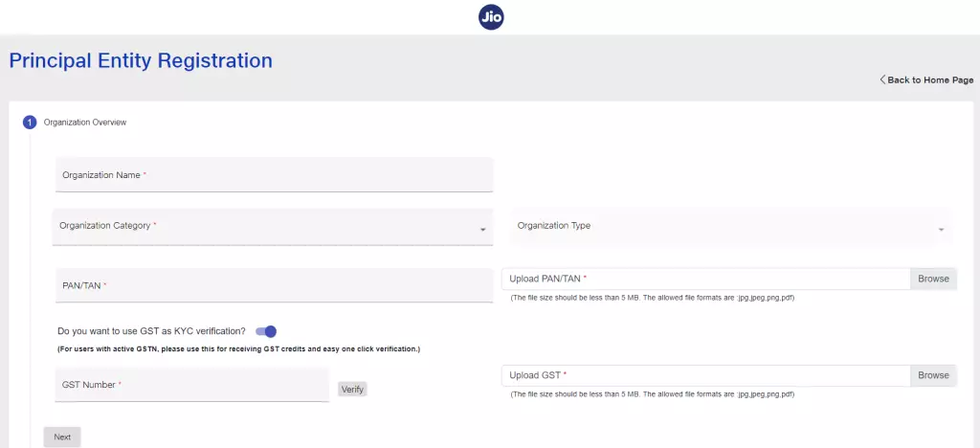Click the Organization Type dropdown arrow
The height and width of the screenshot is (448, 980).
[941, 230]
